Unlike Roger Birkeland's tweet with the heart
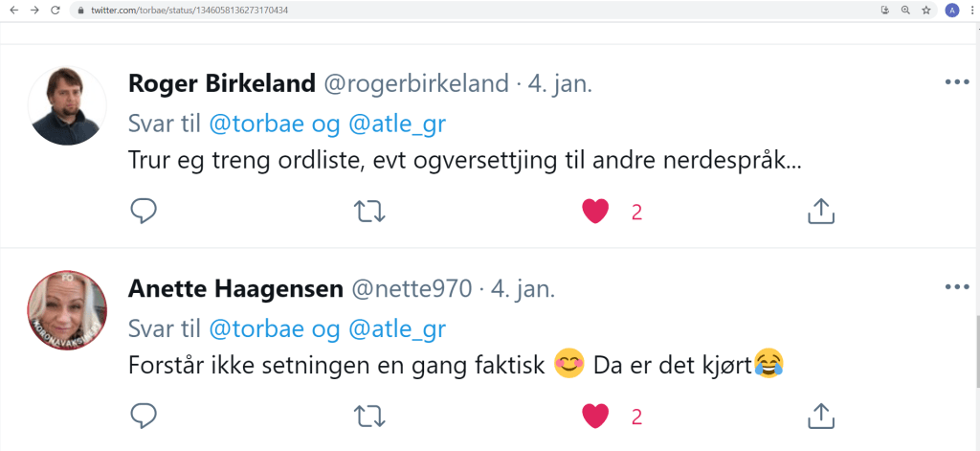The image size is (980, 451). click(595, 212)
